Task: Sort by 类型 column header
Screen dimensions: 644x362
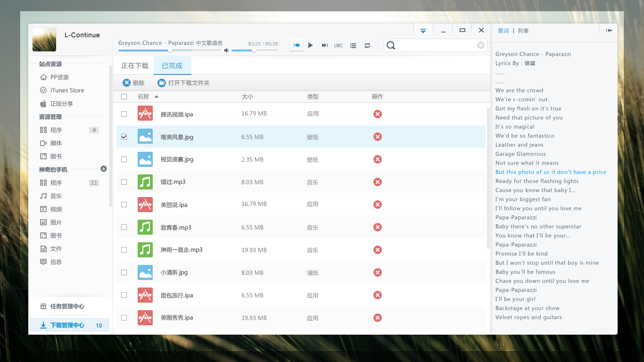Action: pyautogui.click(x=313, y=97)
